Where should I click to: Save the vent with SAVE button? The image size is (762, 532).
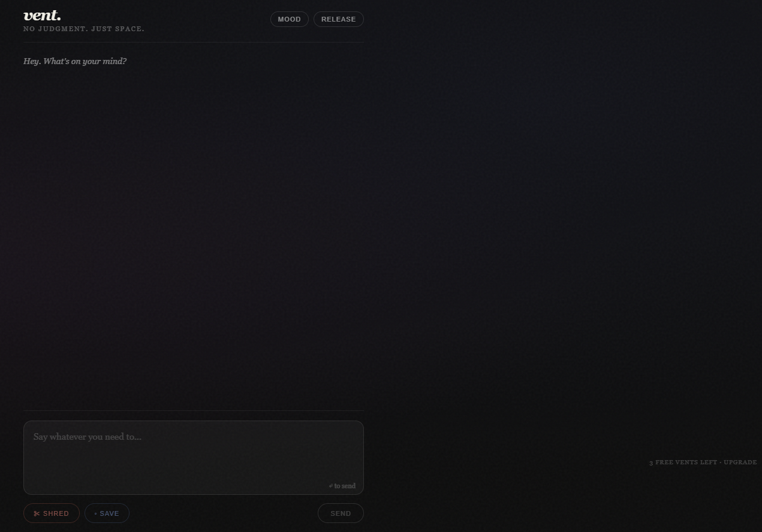click(107, 513)
